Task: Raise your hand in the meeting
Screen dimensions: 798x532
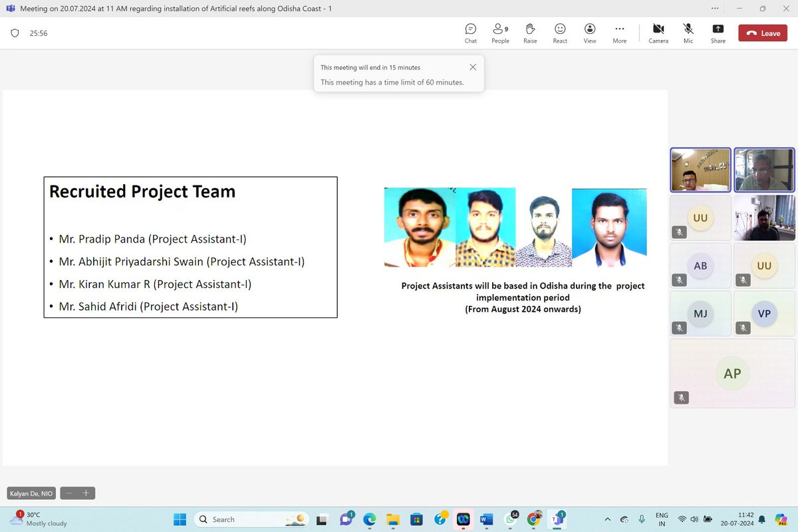Action: click(x=530, y=33)
